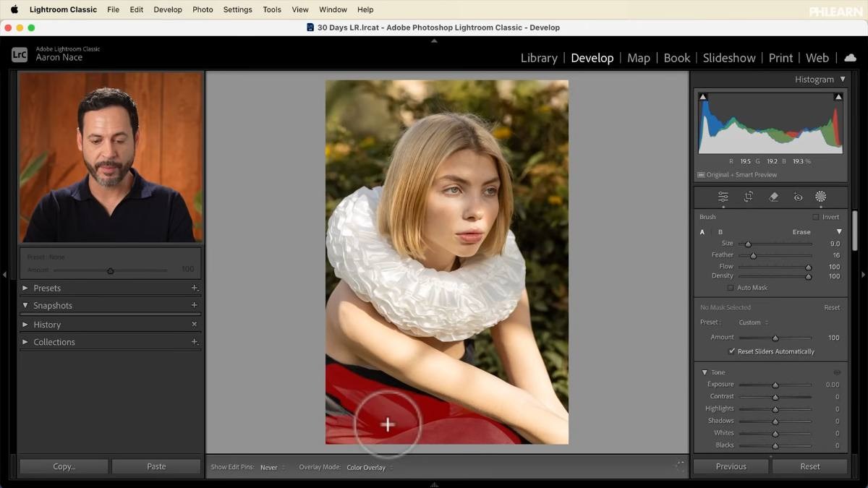Select brush B
Viewport: 868px width, 488px height.
point(720,232)
